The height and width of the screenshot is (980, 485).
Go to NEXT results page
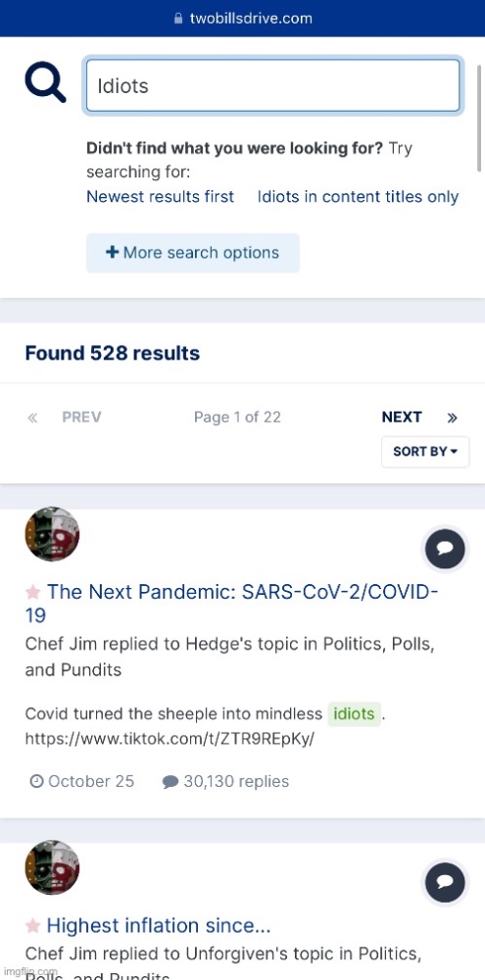402,416
